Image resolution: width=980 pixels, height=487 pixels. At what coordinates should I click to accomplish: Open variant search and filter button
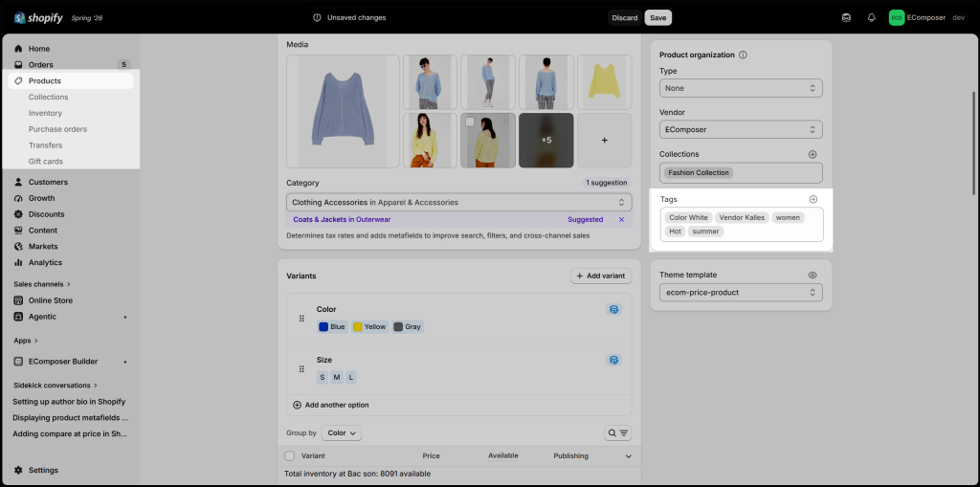point(617,432)
